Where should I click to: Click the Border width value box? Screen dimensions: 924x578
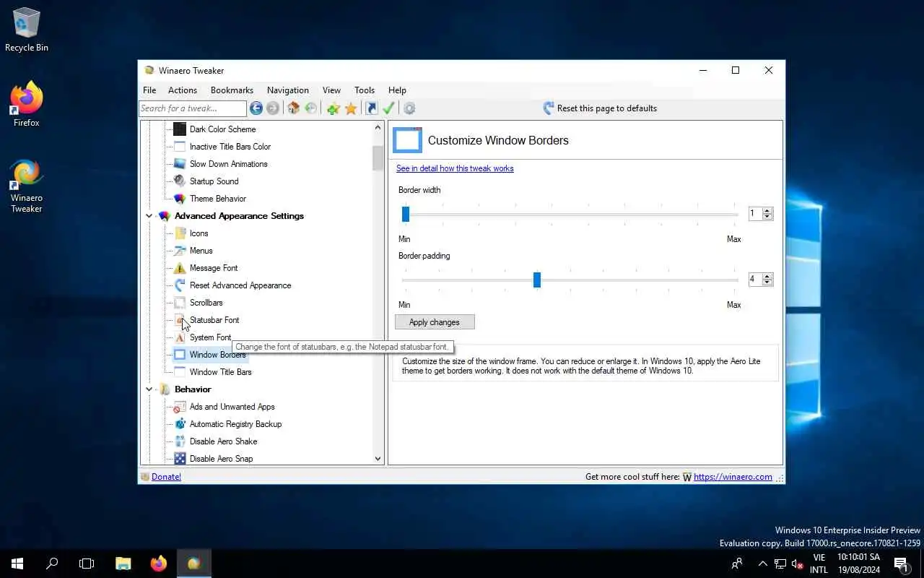(755, 214)
